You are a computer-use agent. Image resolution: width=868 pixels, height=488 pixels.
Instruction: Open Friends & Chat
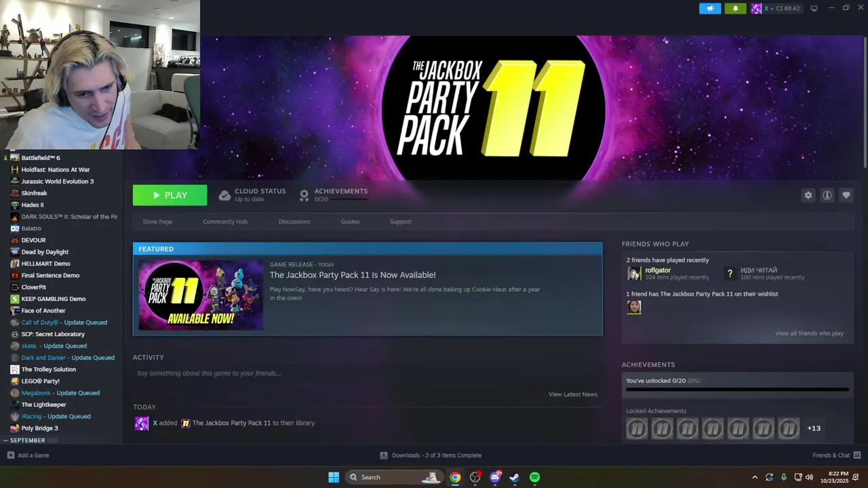pyautogui.click(x=836, y=455)
